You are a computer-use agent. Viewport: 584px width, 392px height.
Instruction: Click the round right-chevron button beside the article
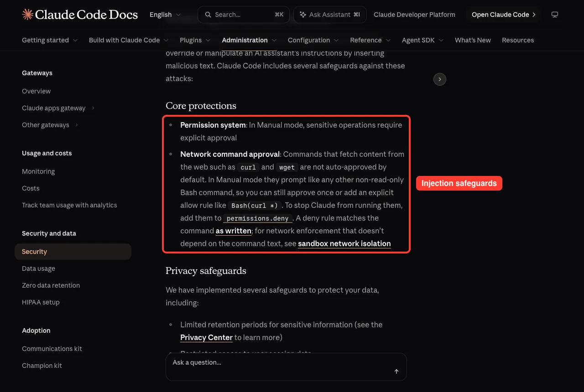point(439,79)
